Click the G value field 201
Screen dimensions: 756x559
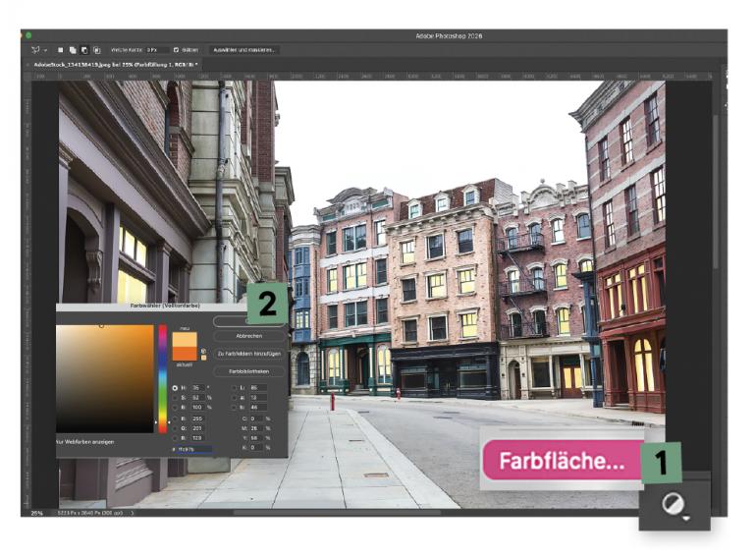click(197, 428)
